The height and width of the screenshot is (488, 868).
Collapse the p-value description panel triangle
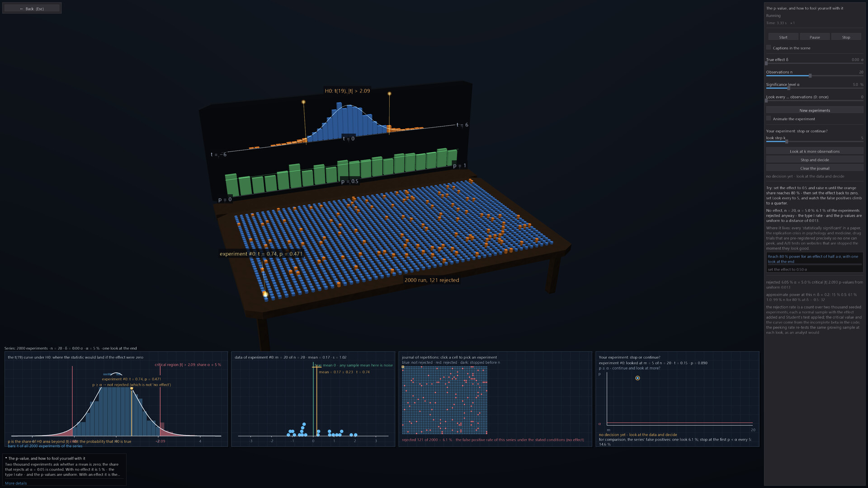point(6,458)
